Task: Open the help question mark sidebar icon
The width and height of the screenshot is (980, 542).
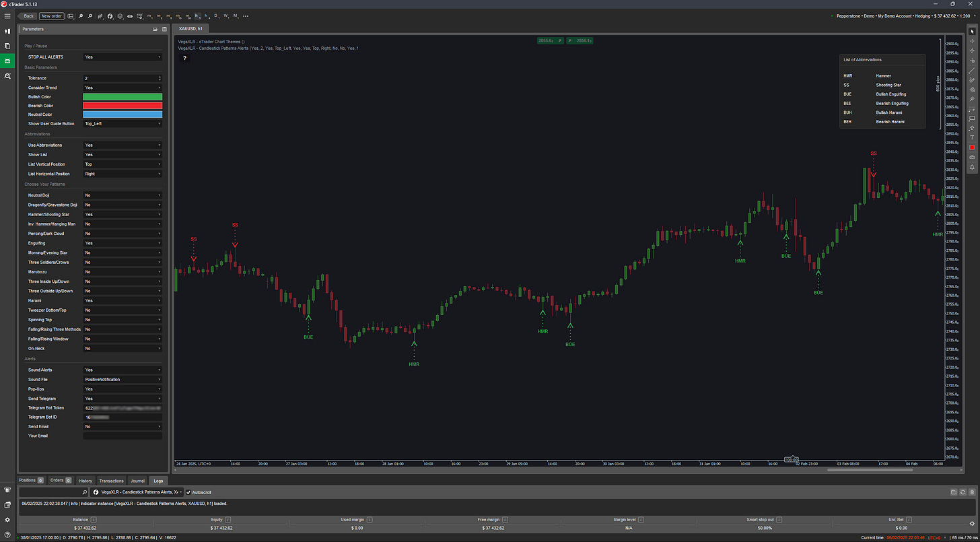Action: point(7,535)
